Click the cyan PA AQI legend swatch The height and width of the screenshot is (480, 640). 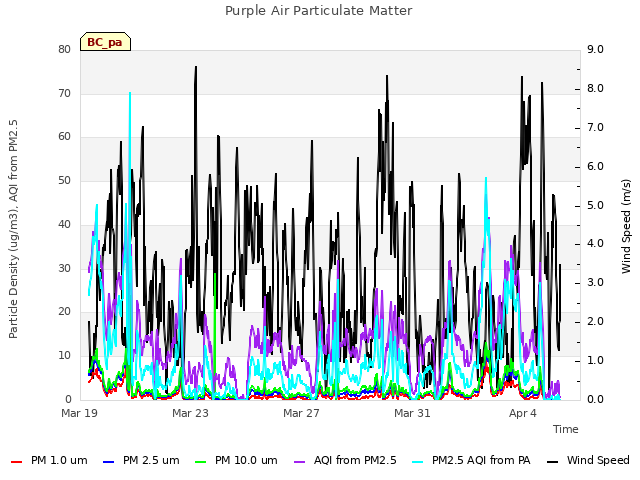(x=417, y=462)
